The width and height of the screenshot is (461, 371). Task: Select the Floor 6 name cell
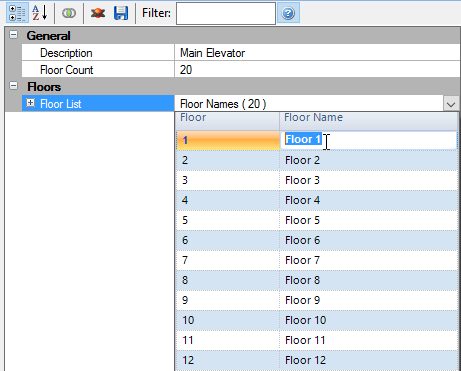click(x=368, y=240)
